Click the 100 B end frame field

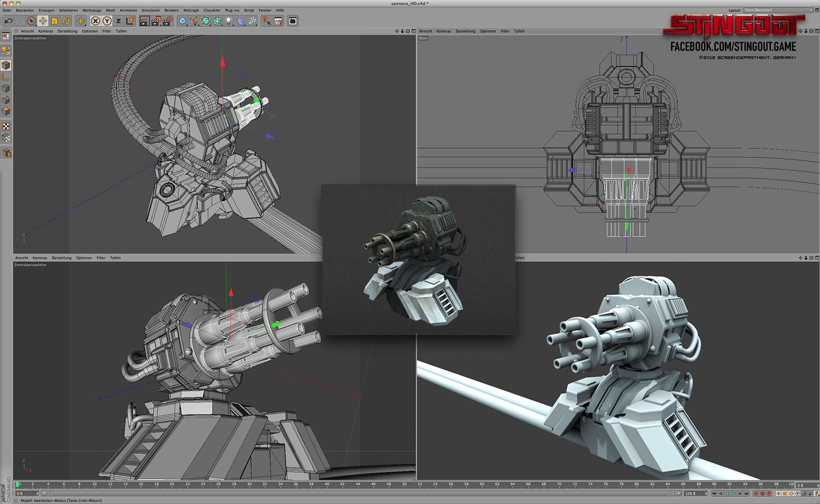tap(696, 494)
